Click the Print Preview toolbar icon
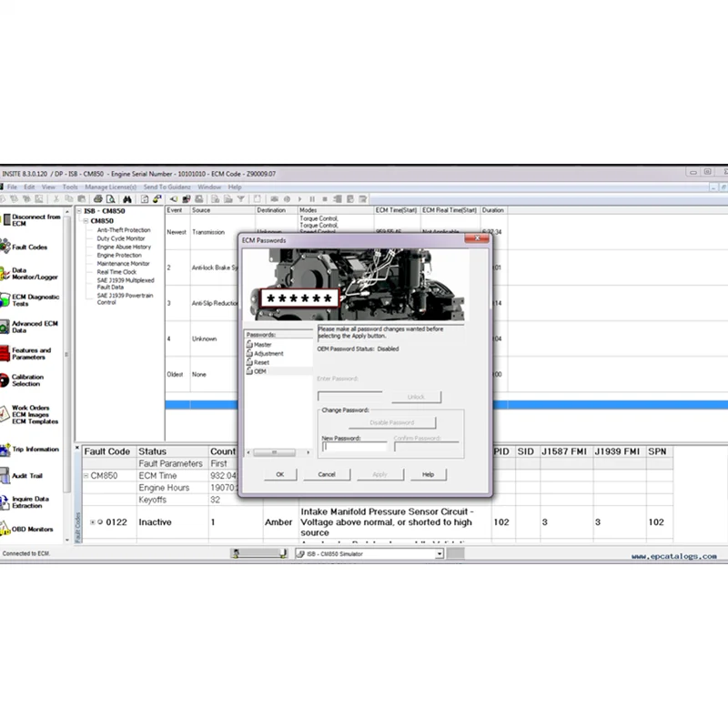 [x=110, y=199]
